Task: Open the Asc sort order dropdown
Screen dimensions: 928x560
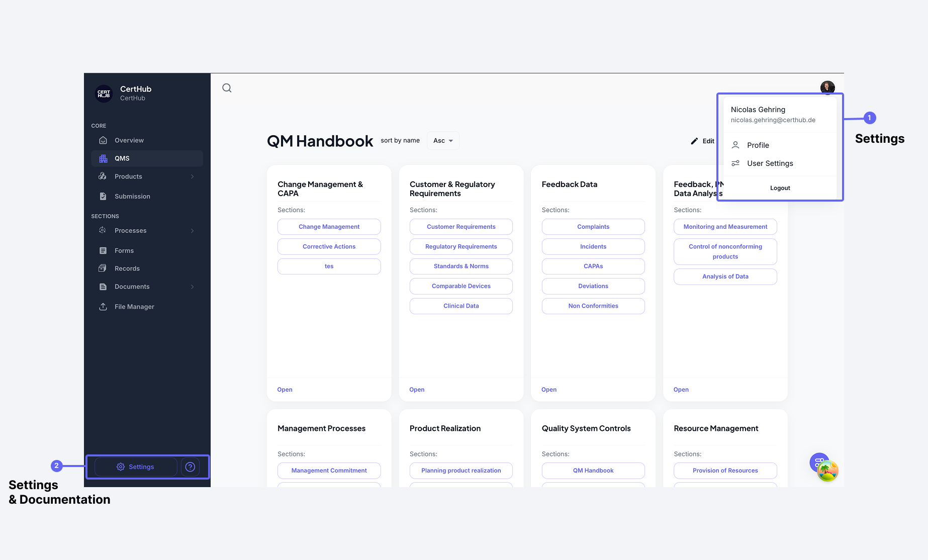Action: [x=443, y=141]
